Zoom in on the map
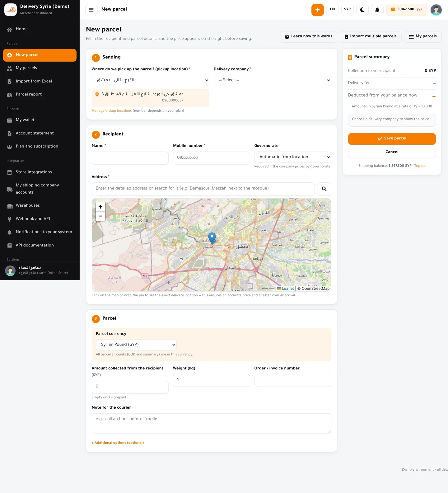The image size is (448, 493). [100, 207]
